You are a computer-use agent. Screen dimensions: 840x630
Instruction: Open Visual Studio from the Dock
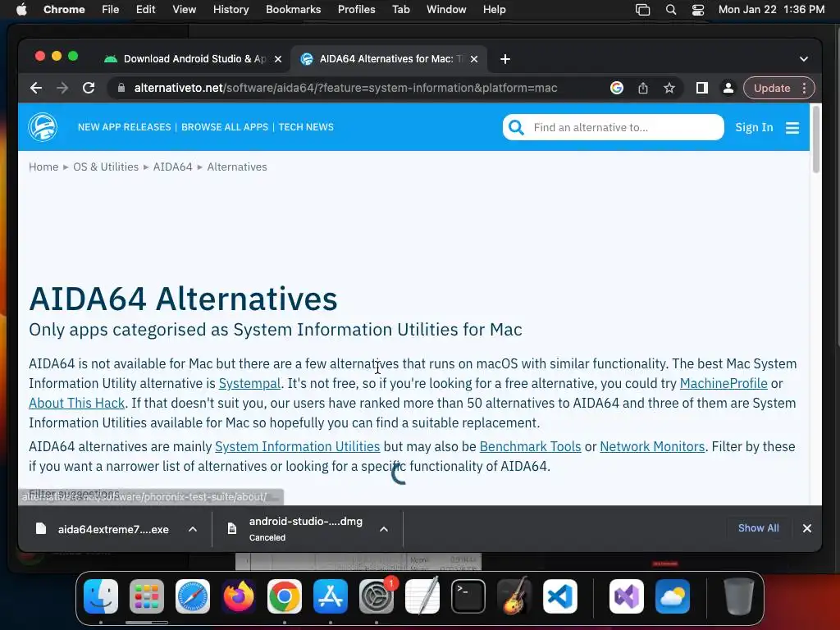click(x=626, y=596)
